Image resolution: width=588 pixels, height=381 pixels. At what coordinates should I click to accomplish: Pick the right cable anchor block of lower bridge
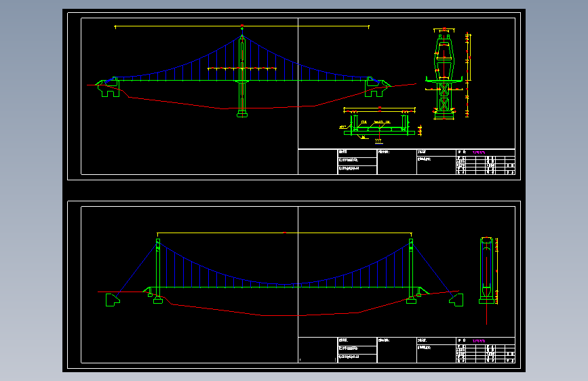[456, 300]
